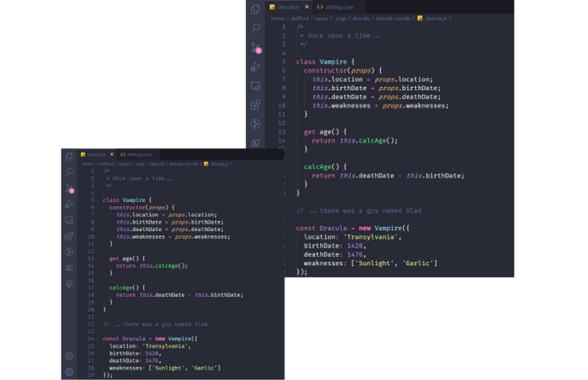This screenshot has height=380, width=588.
Task: Expand 'repos' breadcrumb in upper-right window
Action: pyautogui.click(x=321, y=18)
